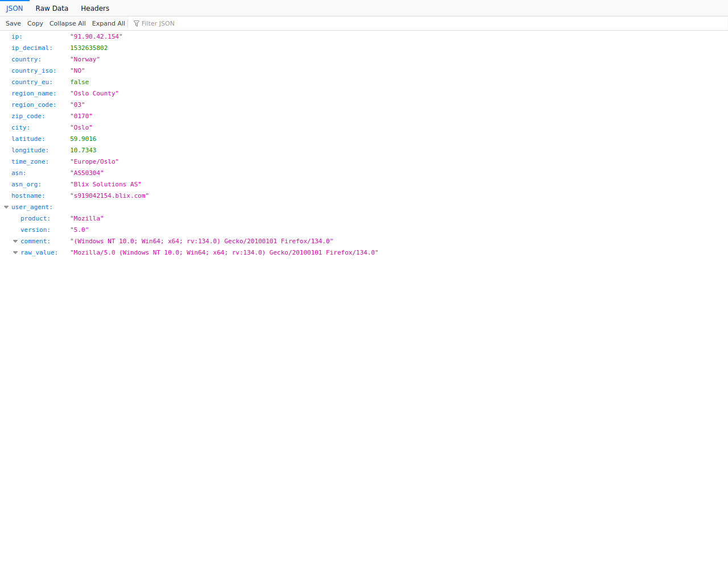Select the region_name key
This screenshot has width=728, height=582.
(x=34, y=94)
